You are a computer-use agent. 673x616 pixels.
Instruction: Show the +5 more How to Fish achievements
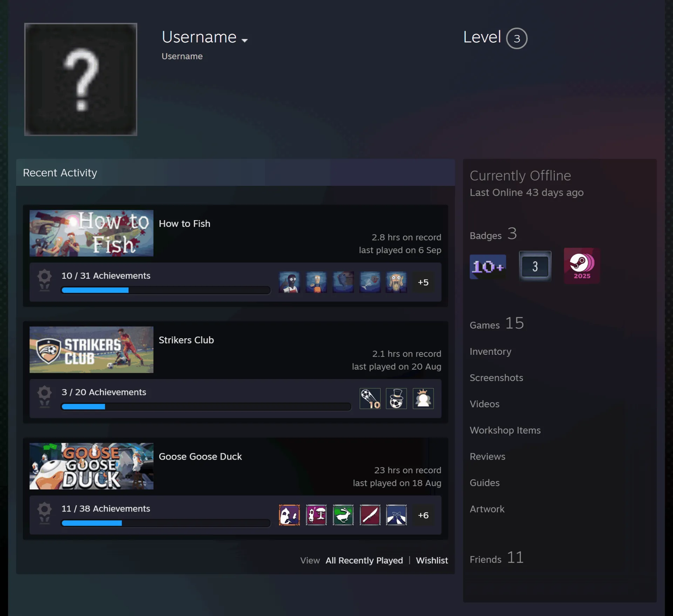[x=423, y=282]
